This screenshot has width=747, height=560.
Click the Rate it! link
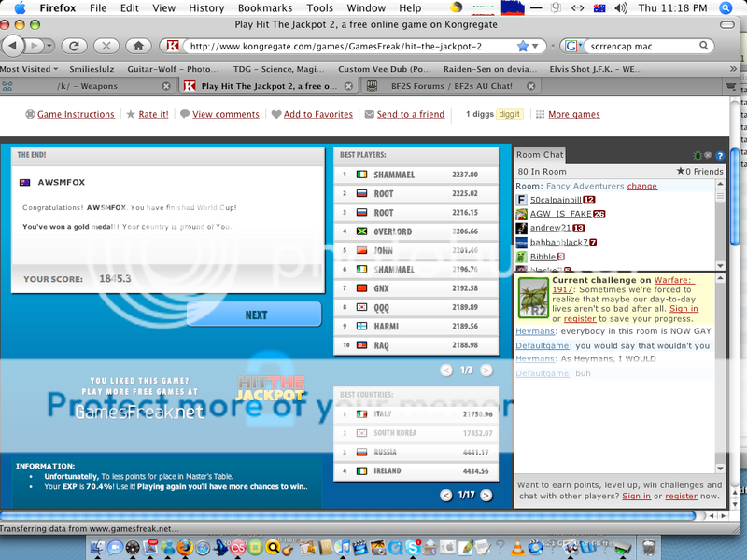153,114
